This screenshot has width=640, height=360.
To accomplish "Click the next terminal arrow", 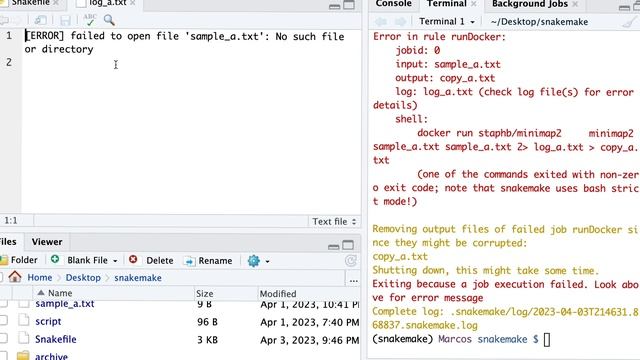I will coord(400,22).
